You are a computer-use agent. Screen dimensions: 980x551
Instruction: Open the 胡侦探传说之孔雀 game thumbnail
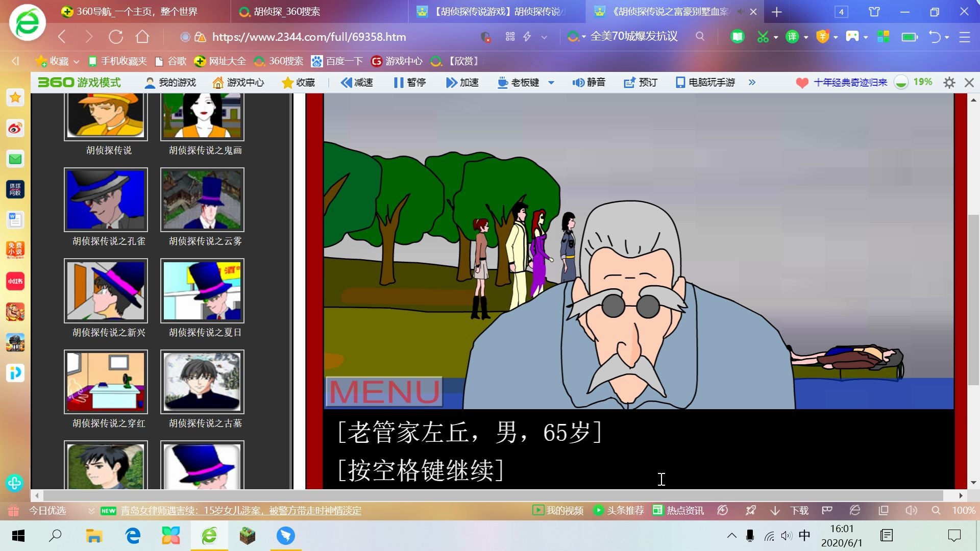(x=106, y=199)
